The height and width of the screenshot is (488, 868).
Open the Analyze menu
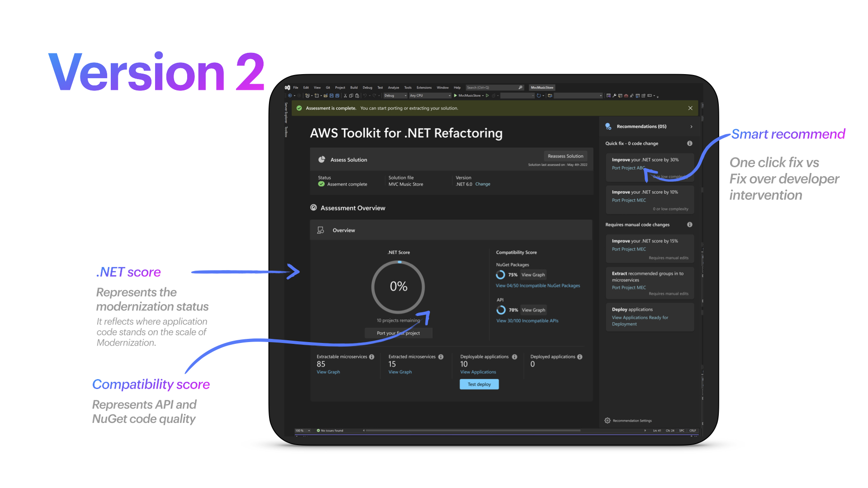coord(393,88)
